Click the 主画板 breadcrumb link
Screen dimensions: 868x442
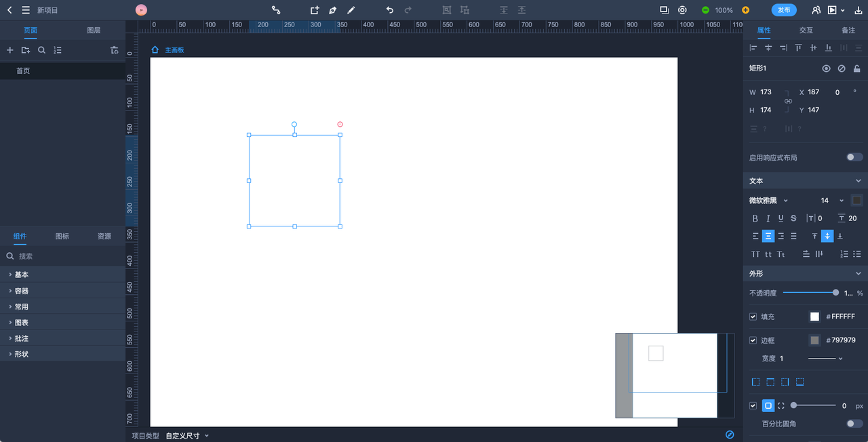pyautogui.click(x=174, y=50)
